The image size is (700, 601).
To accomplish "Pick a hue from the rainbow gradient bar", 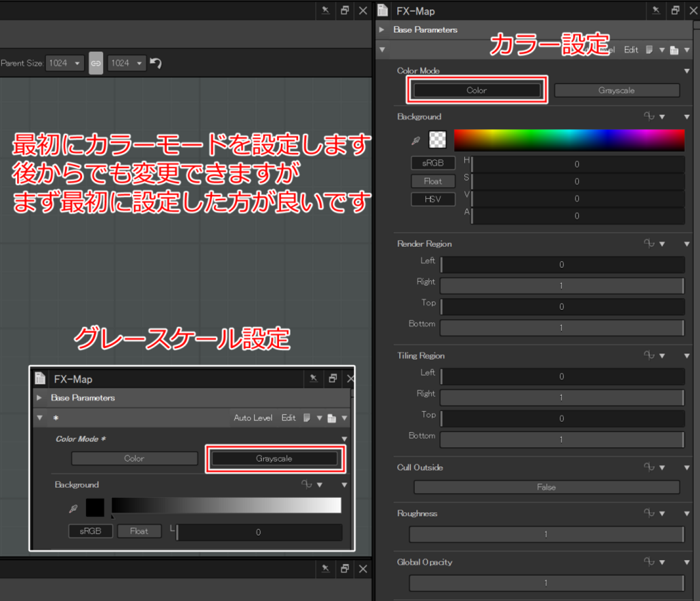I will point(567,139).
